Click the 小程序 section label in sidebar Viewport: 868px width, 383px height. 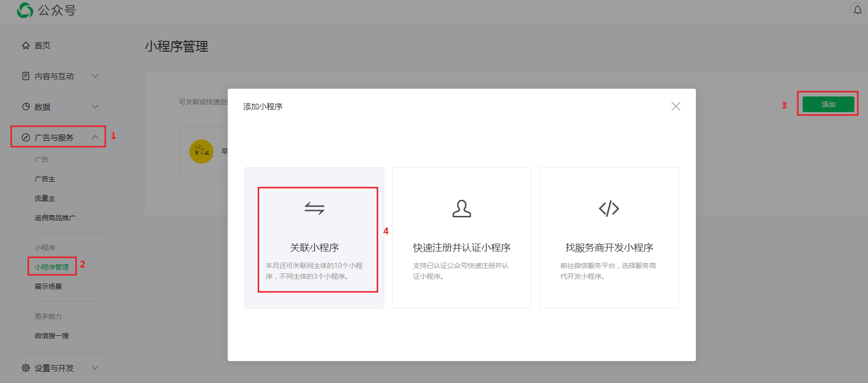click(45, 248)
